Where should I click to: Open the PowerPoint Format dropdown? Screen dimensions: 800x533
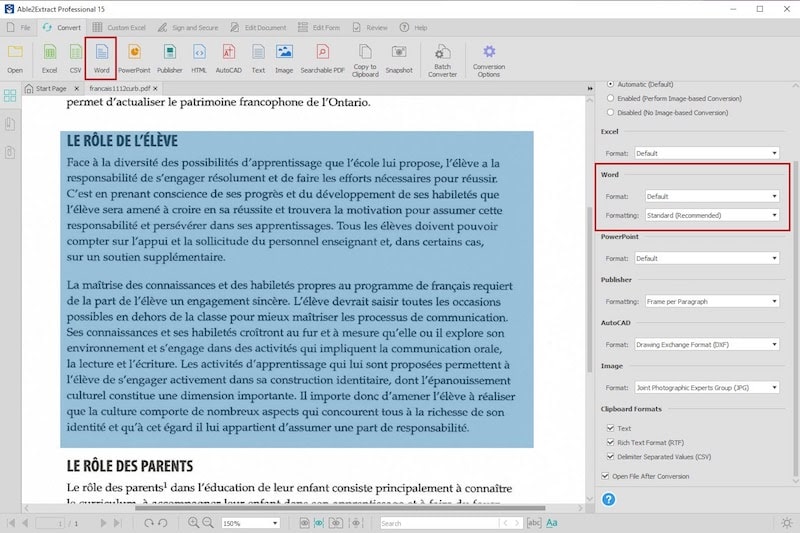(x=707, y=258)
